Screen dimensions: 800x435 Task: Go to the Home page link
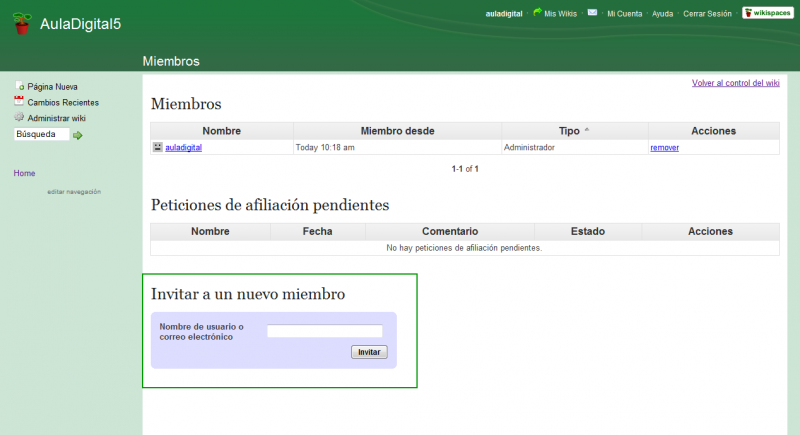(24, 173)
